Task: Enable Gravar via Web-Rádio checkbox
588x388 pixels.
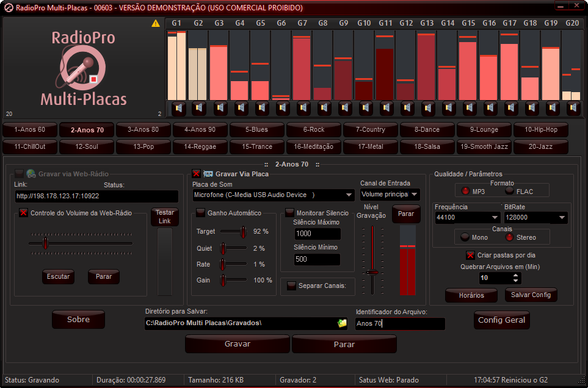Action: [x=19, y=174]
